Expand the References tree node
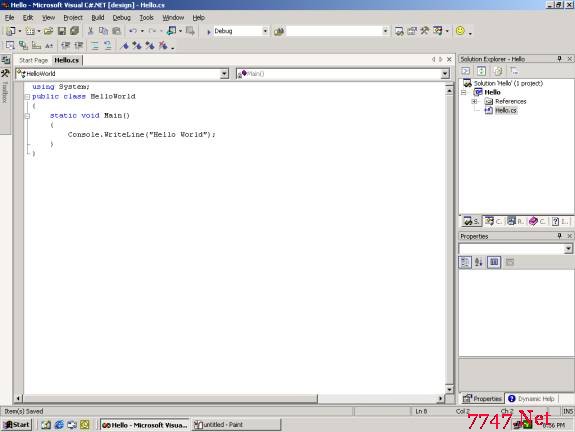 pyautogui.click(x=475, y=102)
